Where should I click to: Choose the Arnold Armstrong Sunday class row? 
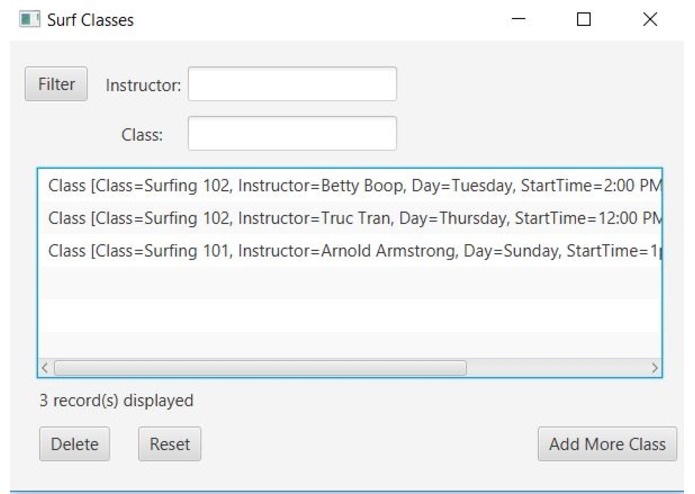pos(350,250)
